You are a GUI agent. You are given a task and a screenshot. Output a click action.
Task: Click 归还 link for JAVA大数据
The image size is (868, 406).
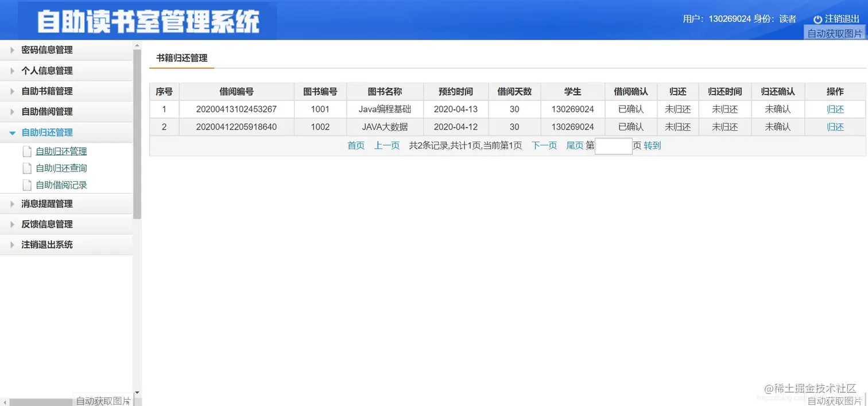[x=835, y=127]
